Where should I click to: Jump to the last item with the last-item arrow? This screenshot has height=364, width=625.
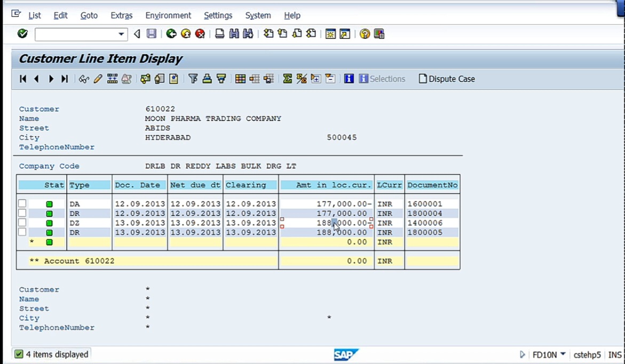tap(65, 79)
